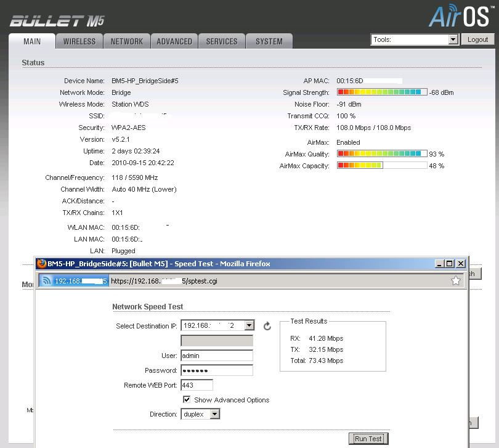Open the Direction duplex dropdown
Screen dimensions: 499x448
click(200, 414)
